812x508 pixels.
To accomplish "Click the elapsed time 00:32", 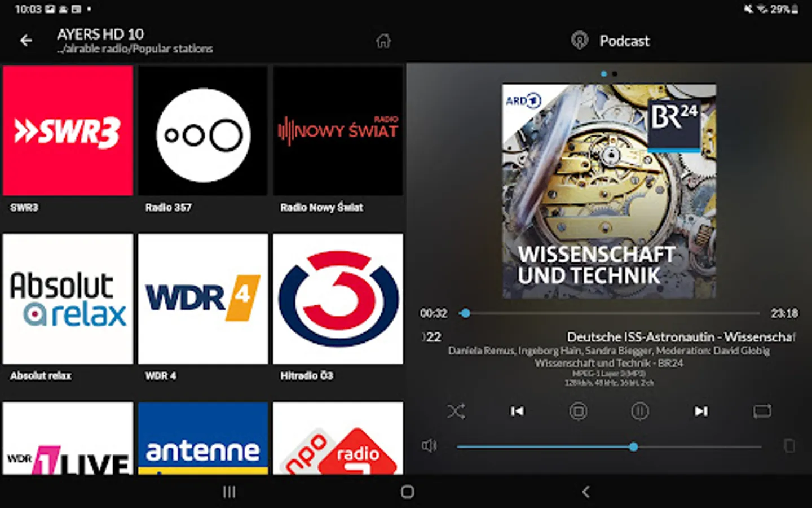I will tap(434, 313).
